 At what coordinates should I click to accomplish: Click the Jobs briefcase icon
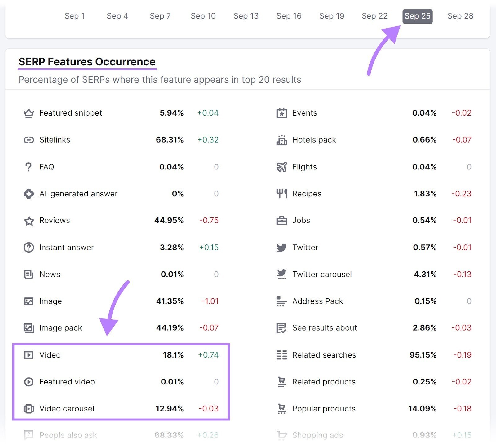tap(281, 221)
